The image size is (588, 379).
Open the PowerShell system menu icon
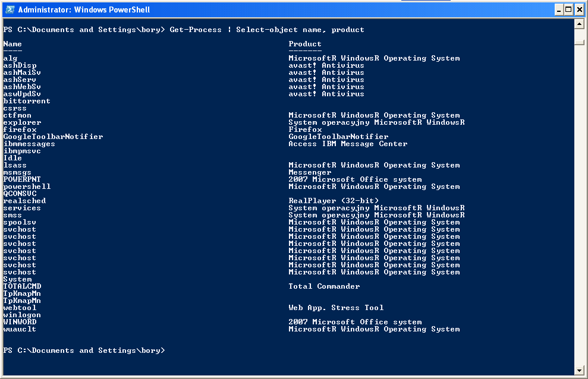point(10,10)
